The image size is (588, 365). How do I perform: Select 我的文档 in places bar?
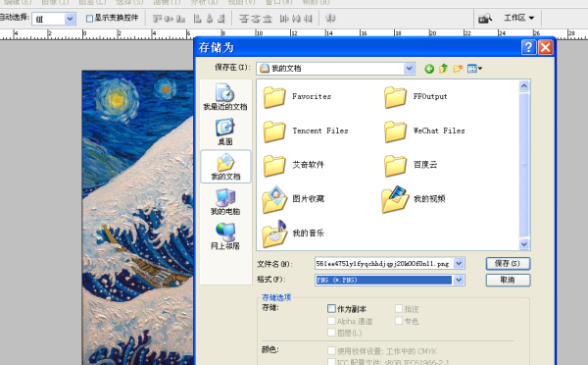coord(225,167)
